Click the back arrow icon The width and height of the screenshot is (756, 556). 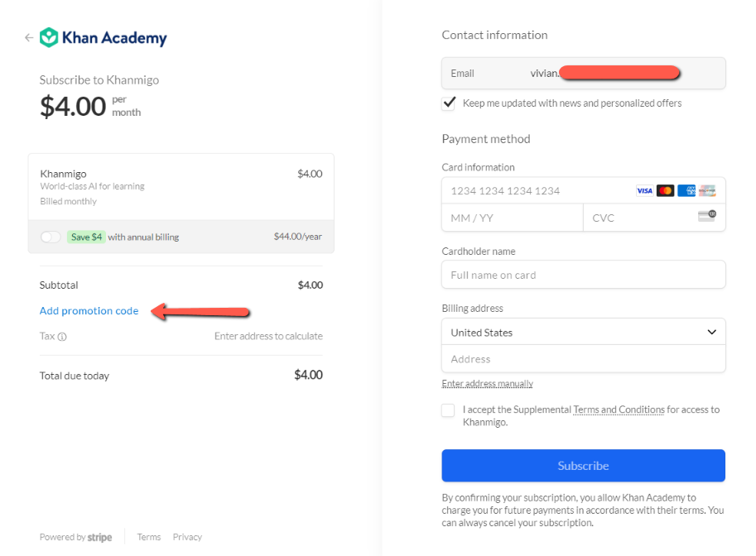29,38
